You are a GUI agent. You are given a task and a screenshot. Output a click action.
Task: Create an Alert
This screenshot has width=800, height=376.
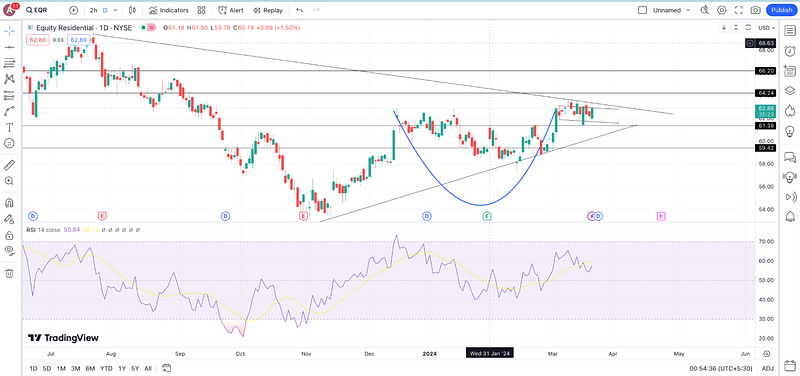231,10
